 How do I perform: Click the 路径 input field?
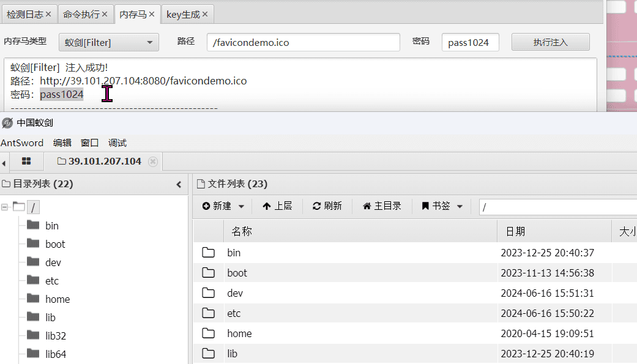(303, 42)
